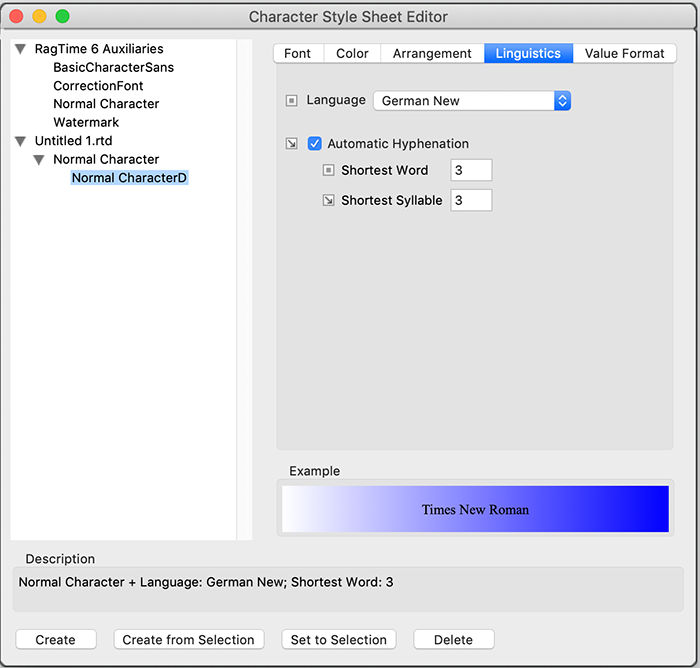
Task: Click the Shortest Word value field
Action: (x=471, y=171)
